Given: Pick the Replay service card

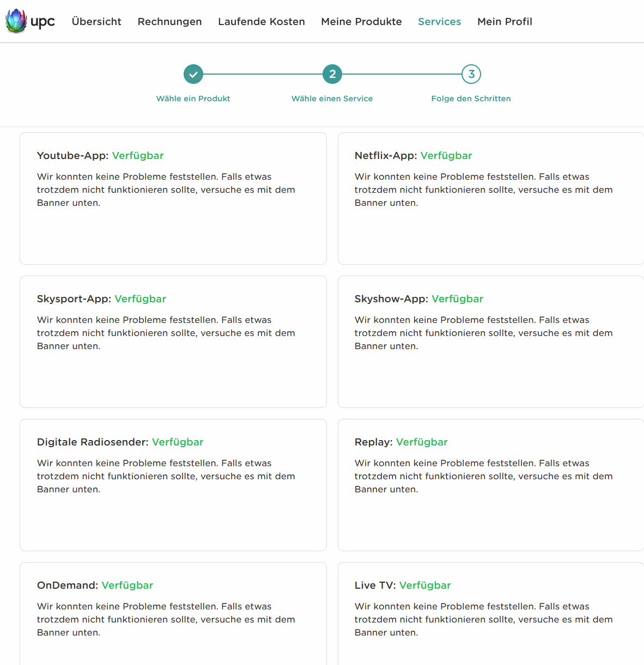Looking at the screenshot, I should [490, 485].
